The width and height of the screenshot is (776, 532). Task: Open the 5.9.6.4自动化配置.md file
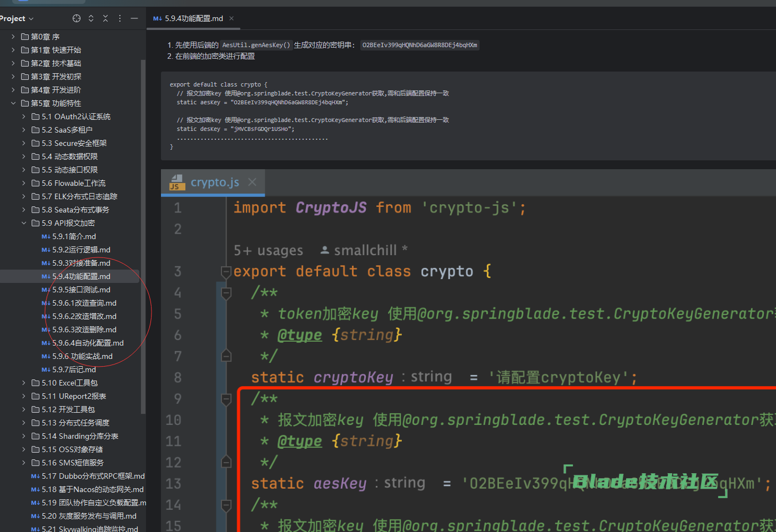(83, 343)
